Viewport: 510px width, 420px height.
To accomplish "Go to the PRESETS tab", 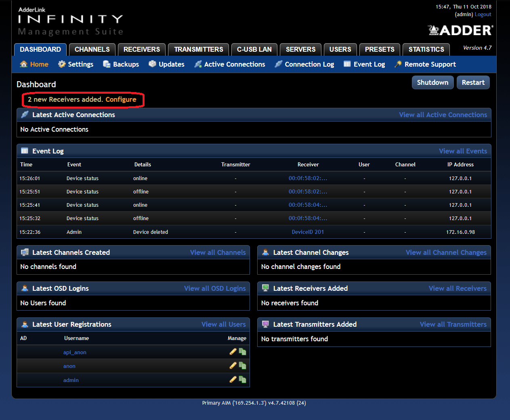I will click(380, 49).
